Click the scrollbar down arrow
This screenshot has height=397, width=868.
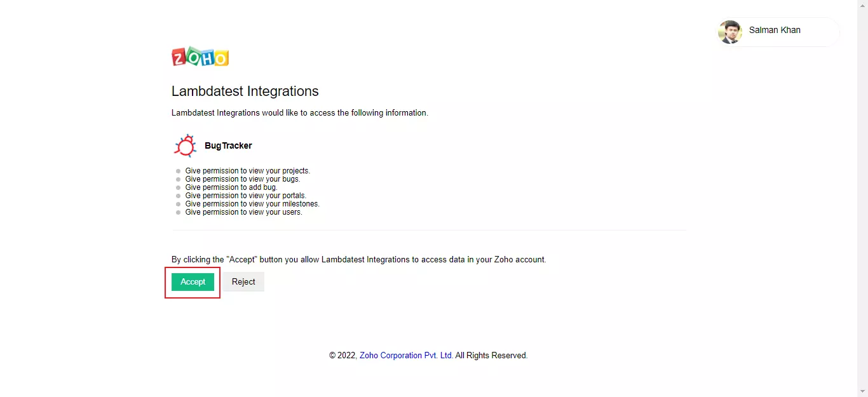pyautogui.click(x=862, y=391)
